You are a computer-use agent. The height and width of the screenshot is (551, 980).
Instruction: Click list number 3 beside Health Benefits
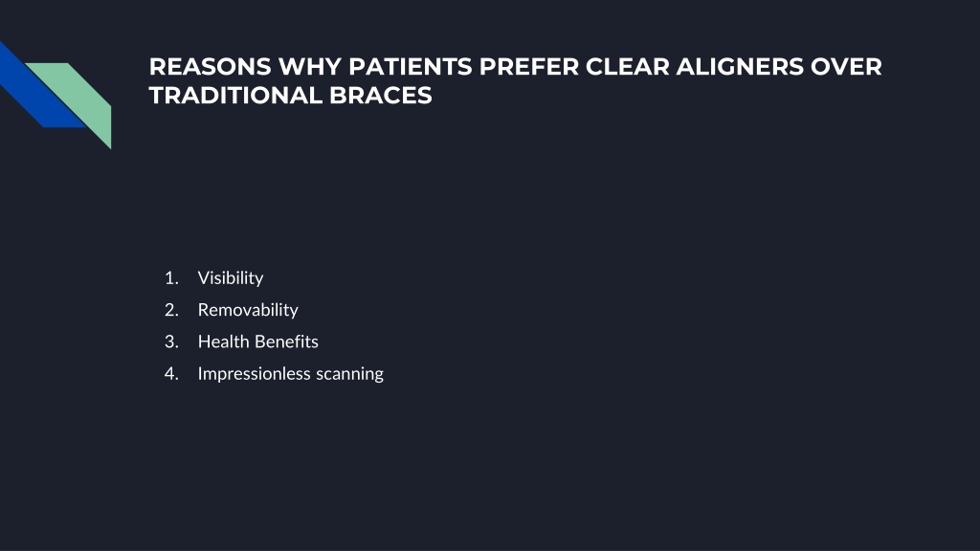click(171, 342)
